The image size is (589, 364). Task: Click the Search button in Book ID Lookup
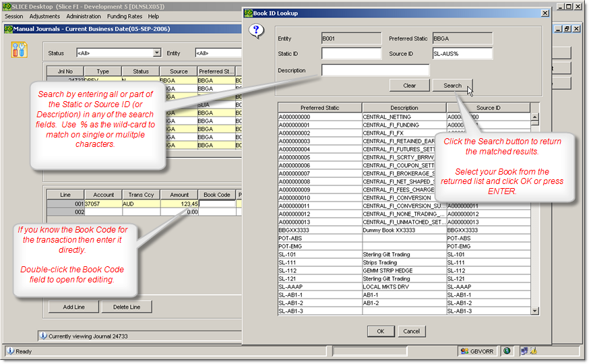pos(452,86)
